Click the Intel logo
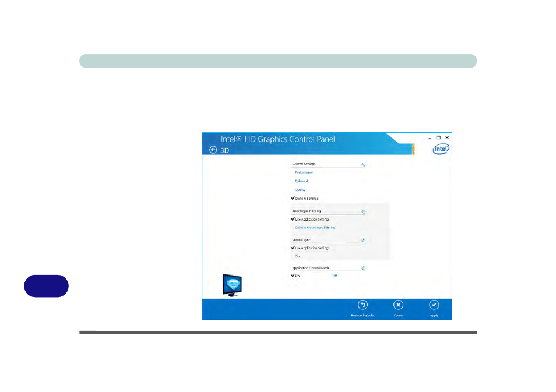 [440, 150]
